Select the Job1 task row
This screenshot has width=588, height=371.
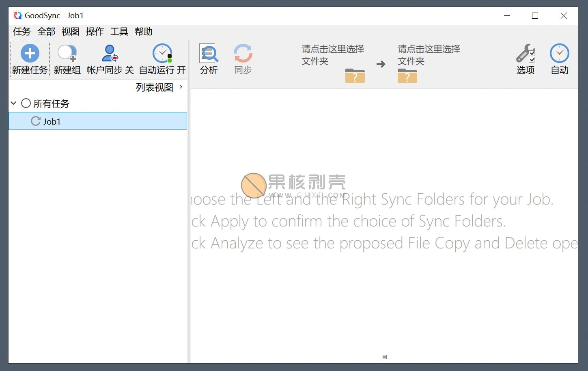click(98, 121)
